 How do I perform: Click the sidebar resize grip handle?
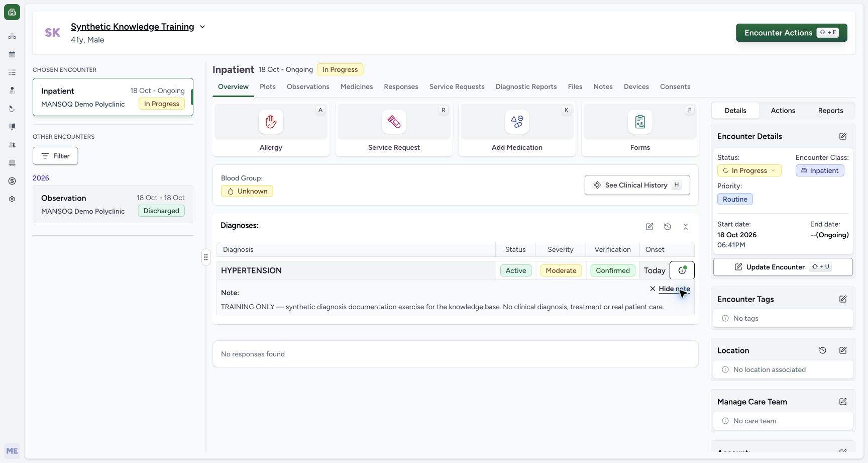pyautogui.click(x=206, y=257)
